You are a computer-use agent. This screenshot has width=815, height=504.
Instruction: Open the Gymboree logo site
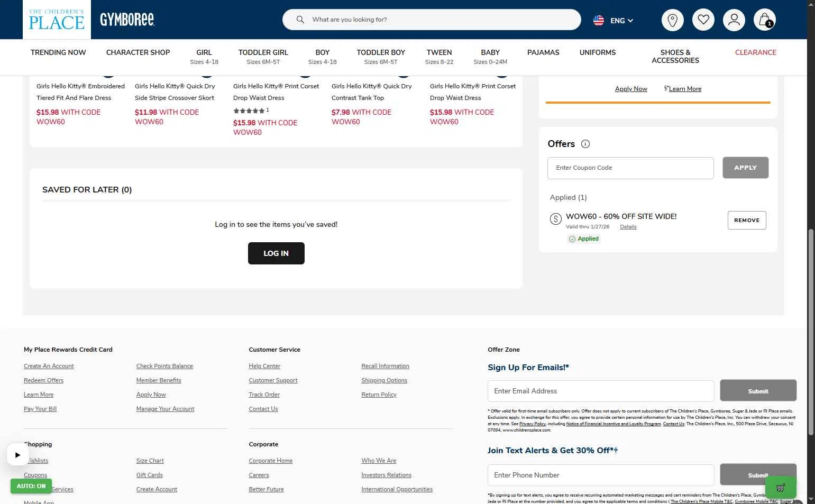click(127, 20)
